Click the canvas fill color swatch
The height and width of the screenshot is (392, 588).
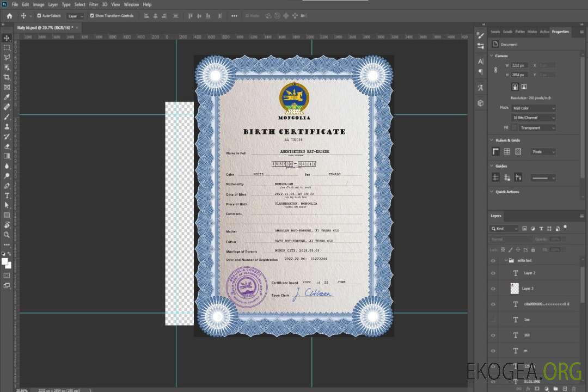pos(514,128)
